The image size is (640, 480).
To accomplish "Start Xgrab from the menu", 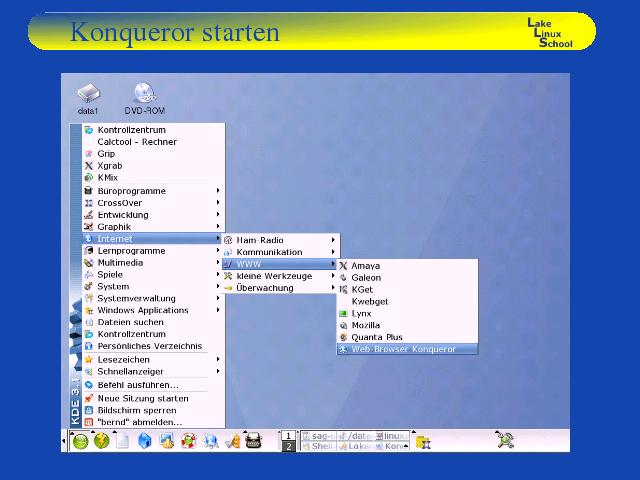I will click(153, 166).
